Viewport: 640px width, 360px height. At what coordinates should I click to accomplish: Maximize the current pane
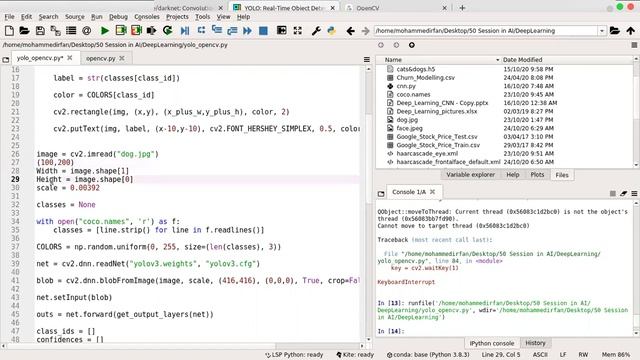(x=282, y=31)
